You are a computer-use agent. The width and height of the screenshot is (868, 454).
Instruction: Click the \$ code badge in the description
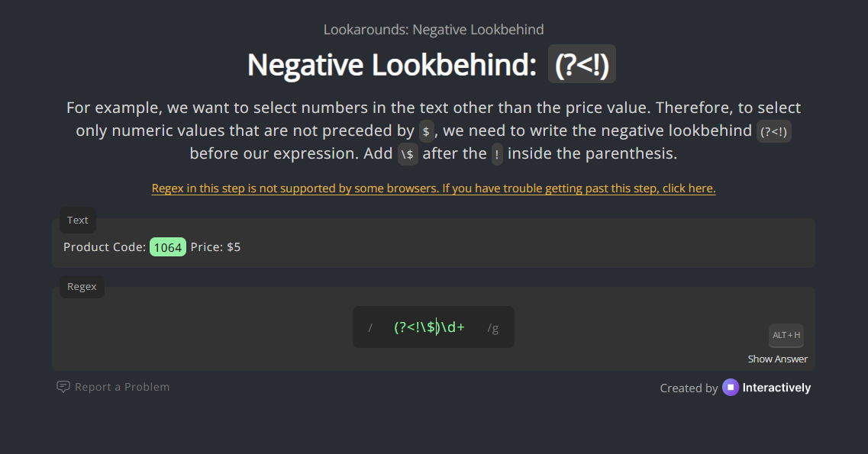pos(408,154)
